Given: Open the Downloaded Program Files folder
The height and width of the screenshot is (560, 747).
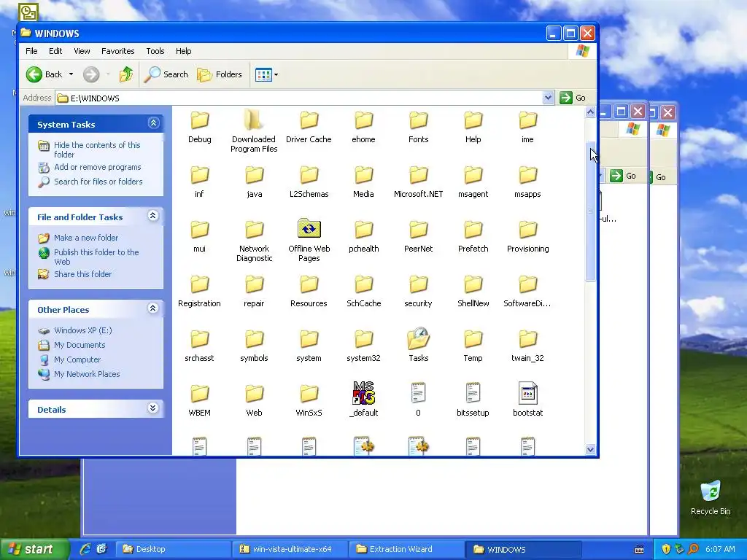Looking at the screenshot, I should click(254, 131).
